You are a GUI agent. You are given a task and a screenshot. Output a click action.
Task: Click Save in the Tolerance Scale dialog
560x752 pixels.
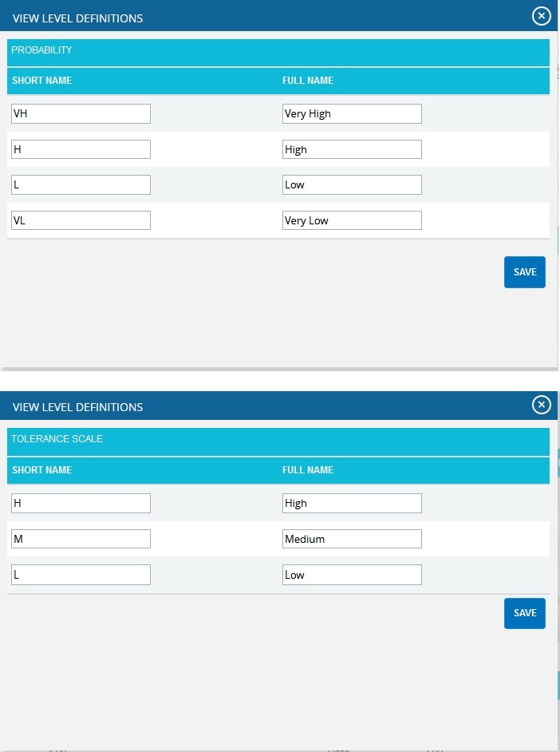(525, 613)
